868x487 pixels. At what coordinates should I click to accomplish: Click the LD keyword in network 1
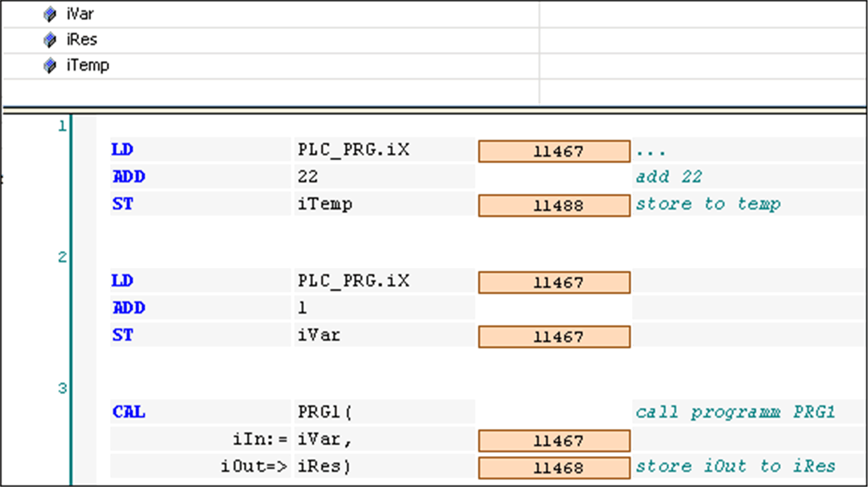(122, 150)
